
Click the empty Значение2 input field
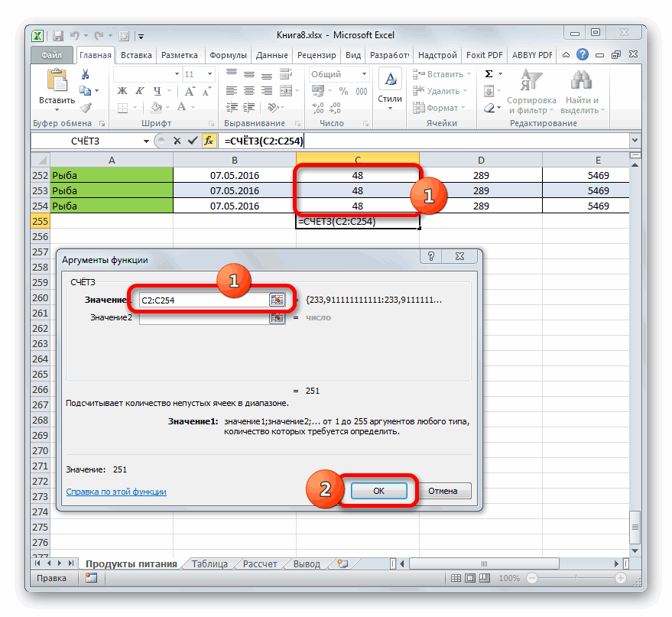(204, 317)
